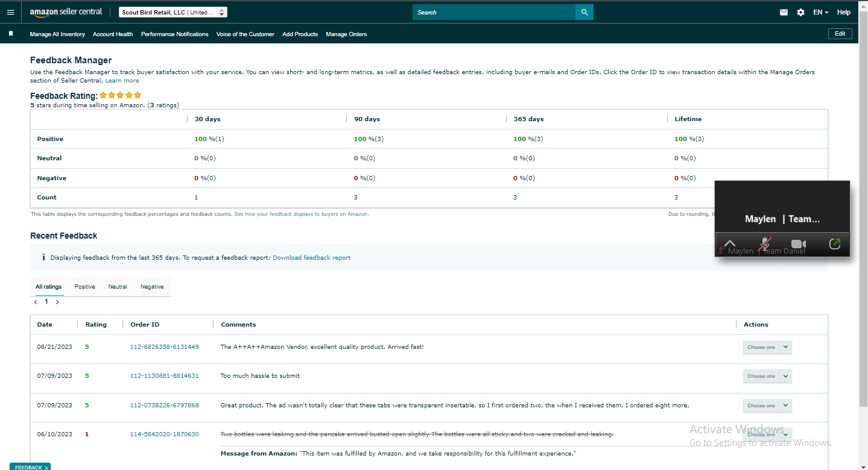Open Choose one dropdown for 08/21/2023 feedback
This screenshot has height=470, width=868.
[767, 347]
